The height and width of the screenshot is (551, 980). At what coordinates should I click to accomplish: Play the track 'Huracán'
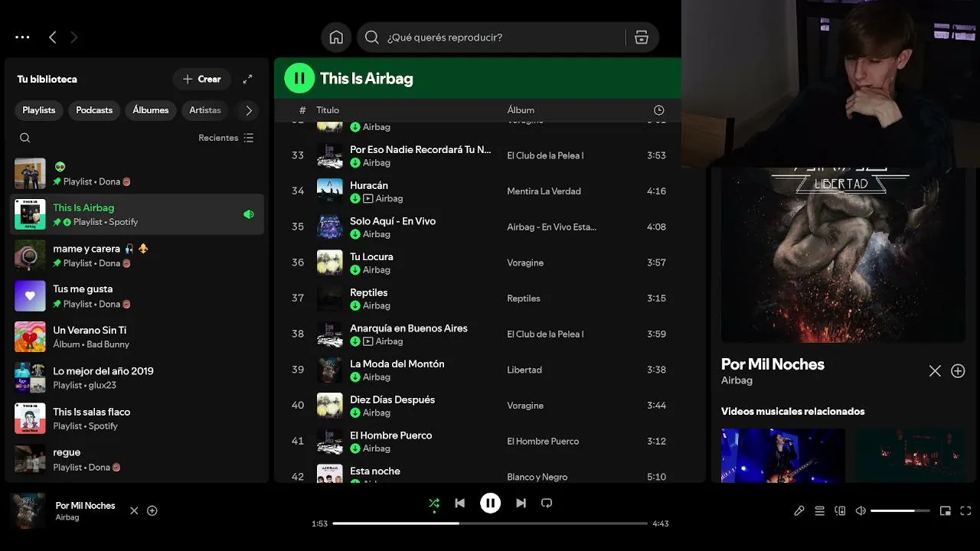pos(369,185)
